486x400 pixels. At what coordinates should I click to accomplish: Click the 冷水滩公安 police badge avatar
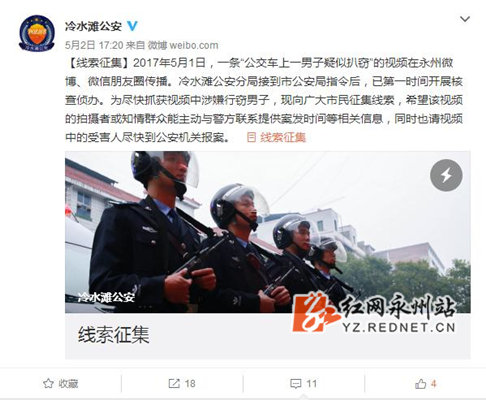(37, 33)
